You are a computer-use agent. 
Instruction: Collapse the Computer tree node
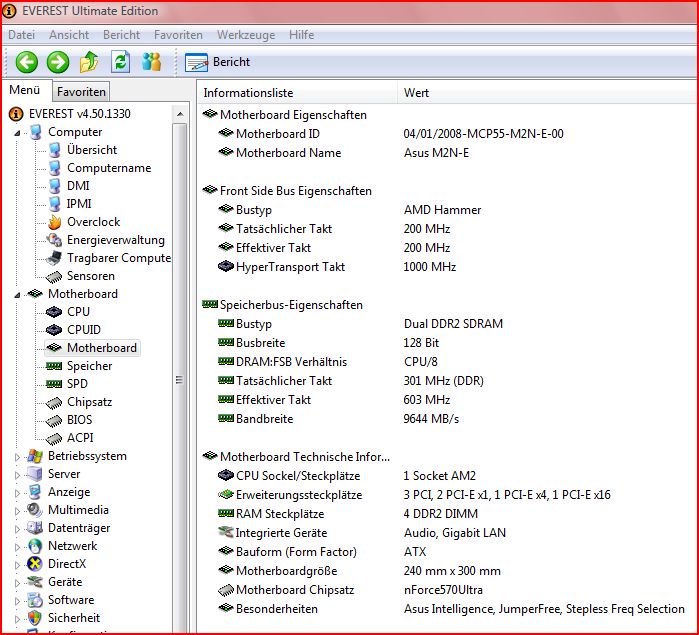17,132
